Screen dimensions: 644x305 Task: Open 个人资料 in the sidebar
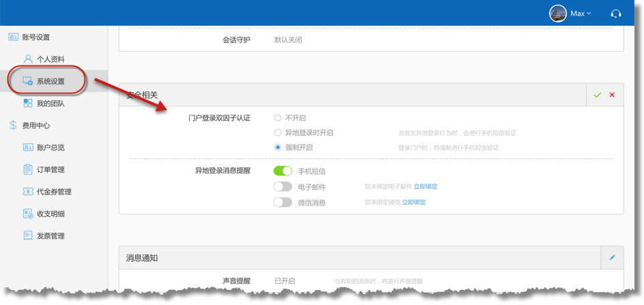(50, 59)
